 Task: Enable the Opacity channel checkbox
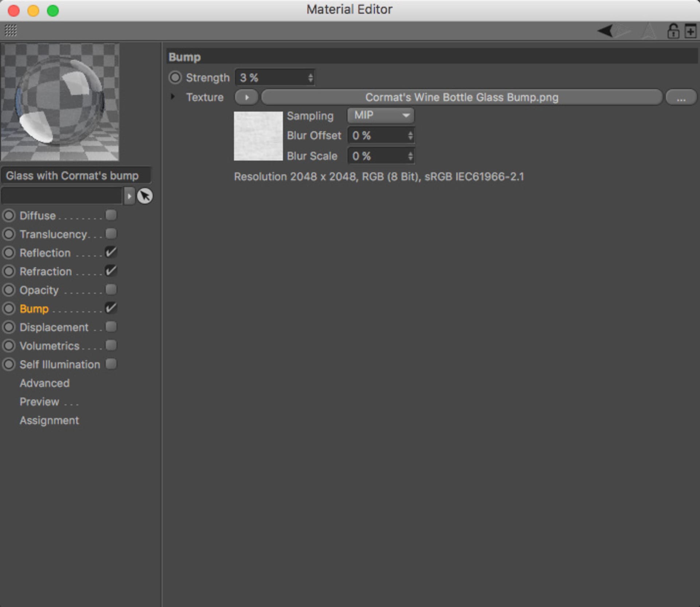pos(111,289)
